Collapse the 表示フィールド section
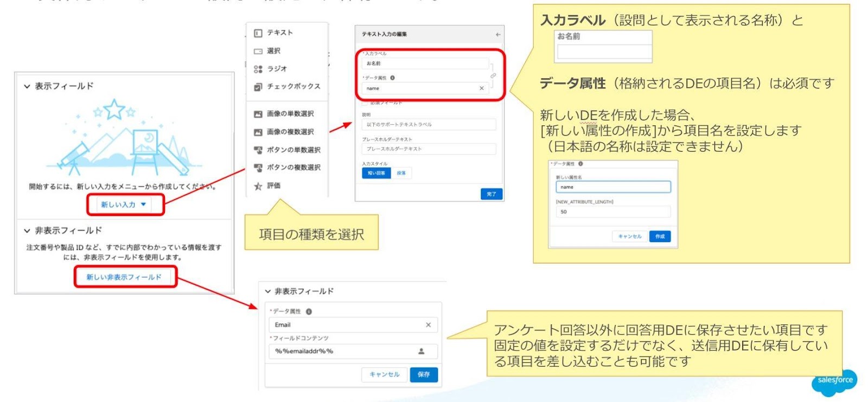868x402 pixels. pos(27,86)
